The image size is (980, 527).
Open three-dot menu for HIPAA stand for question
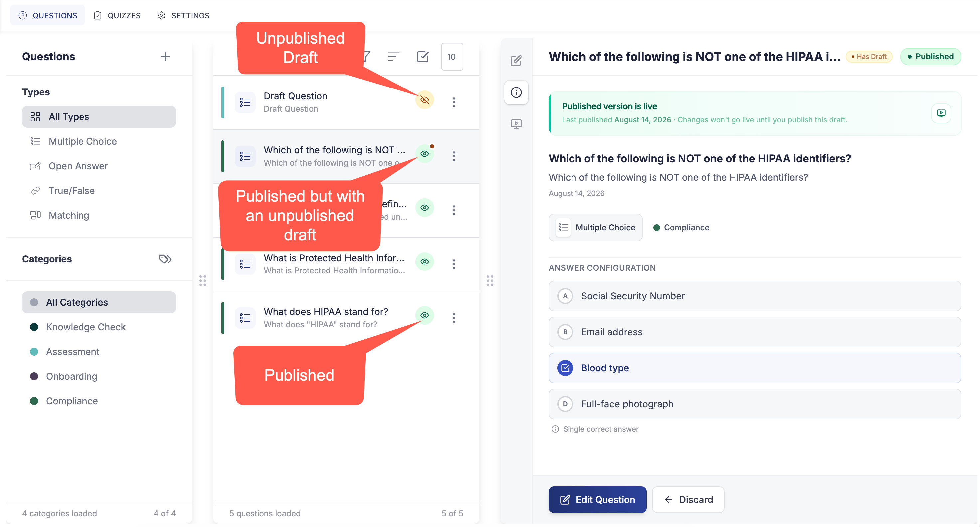453,318
